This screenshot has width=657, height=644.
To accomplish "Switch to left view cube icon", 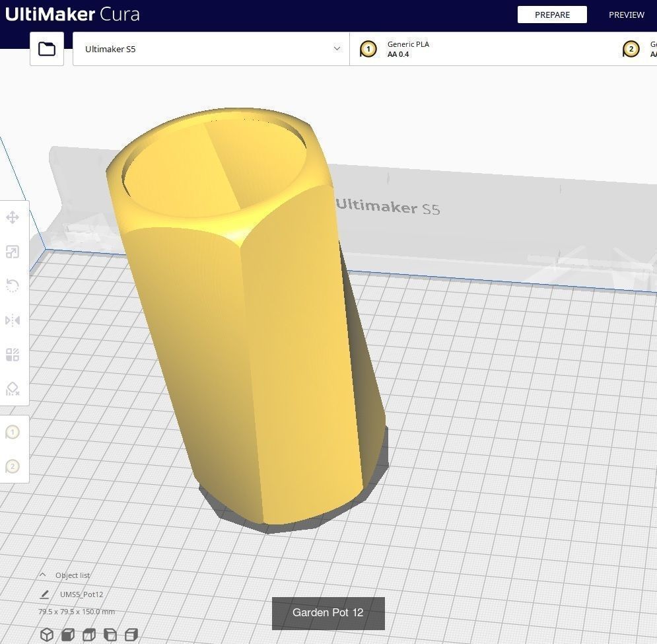I will tap(110, 634).
